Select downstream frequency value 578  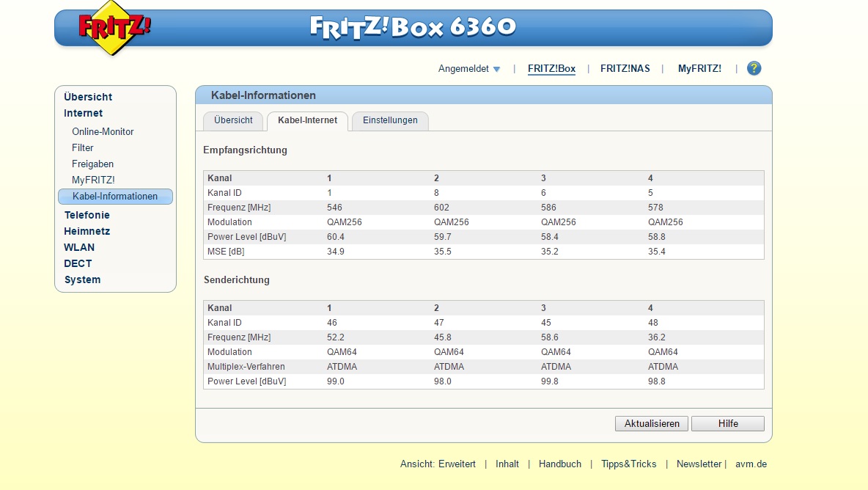tap(655, 208)
